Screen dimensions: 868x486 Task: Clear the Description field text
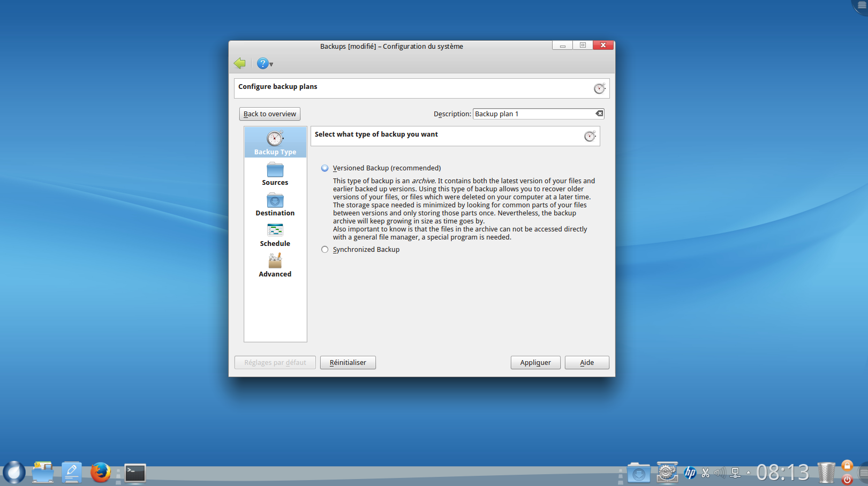599,114
